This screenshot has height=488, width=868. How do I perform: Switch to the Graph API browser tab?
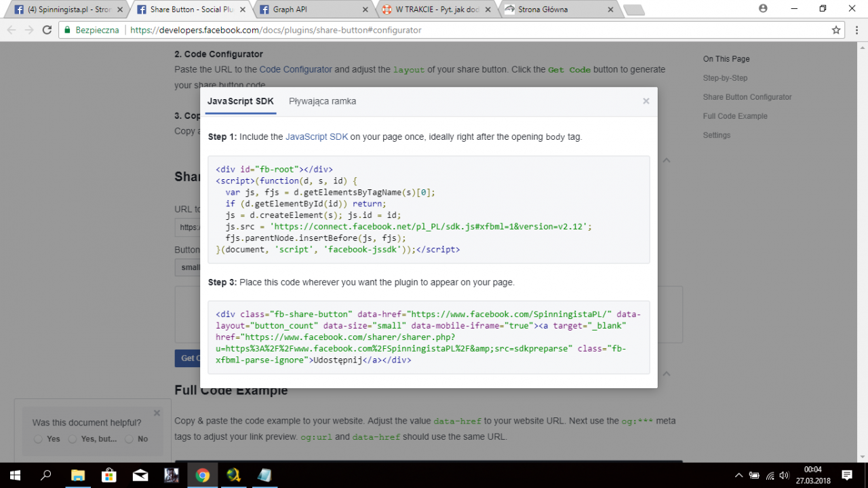click(313, 10)
